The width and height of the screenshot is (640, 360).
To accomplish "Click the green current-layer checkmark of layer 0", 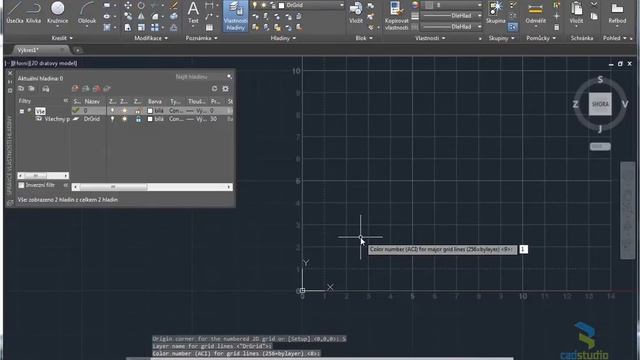I will tap(76, 110).
